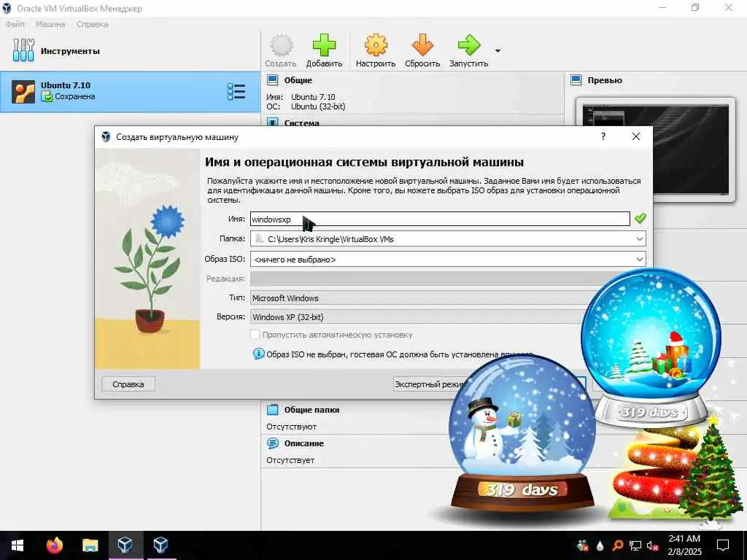Screen dimensions: 747x560
Task: Click the water drop tray icon
Action: click(x=600, y=545)
